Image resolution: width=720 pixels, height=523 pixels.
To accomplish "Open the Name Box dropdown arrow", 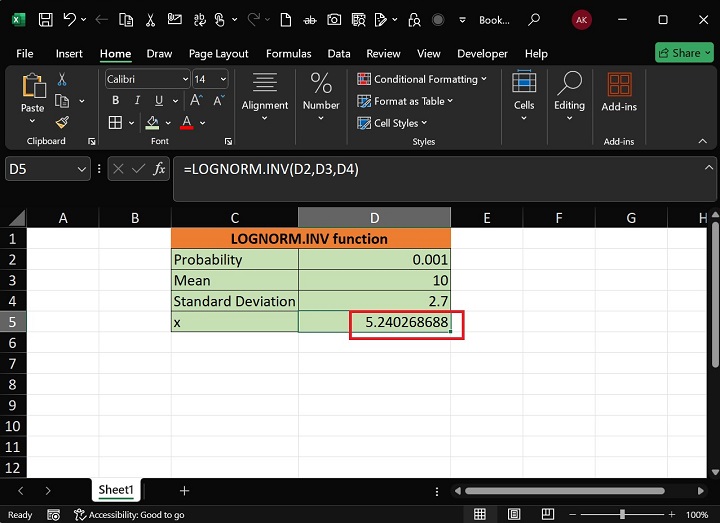I will pos(82,170).
